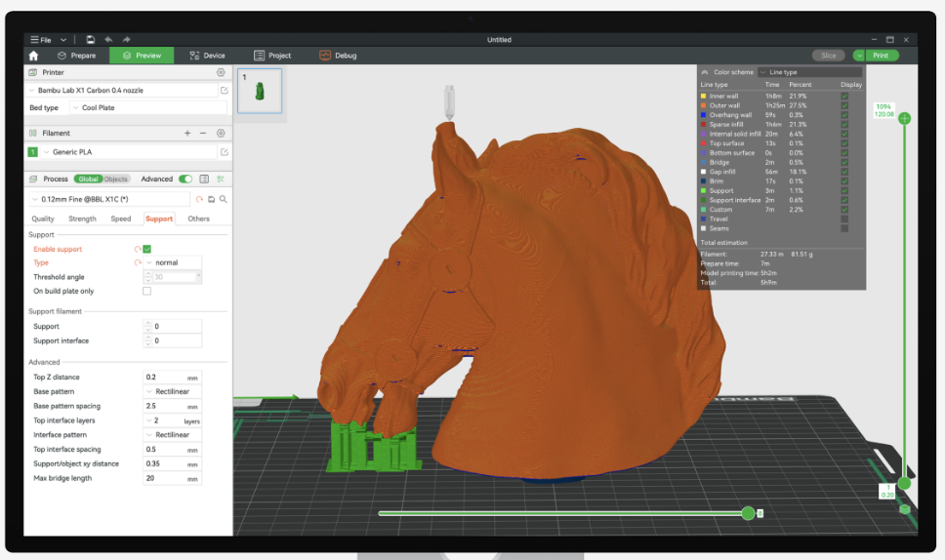The image size is (945, 560).
Task: Remove a filament with minus icon
Action: tap(203, 133)
